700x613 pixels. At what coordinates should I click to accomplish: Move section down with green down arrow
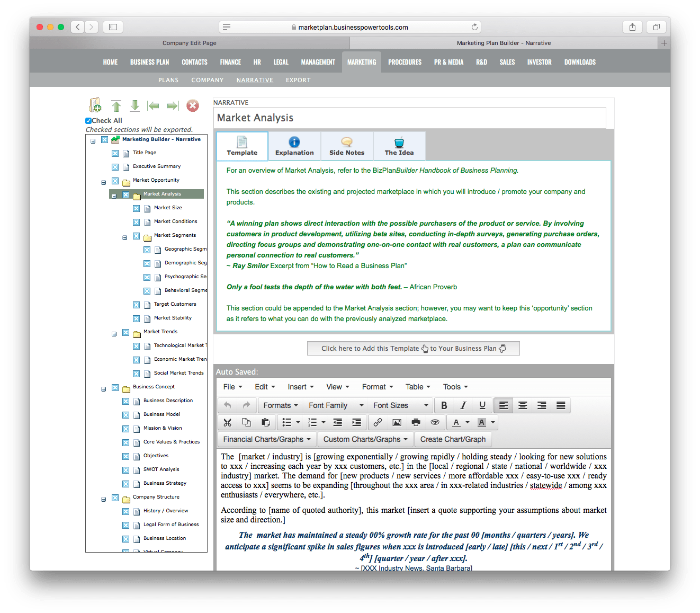tap(135, 105)
